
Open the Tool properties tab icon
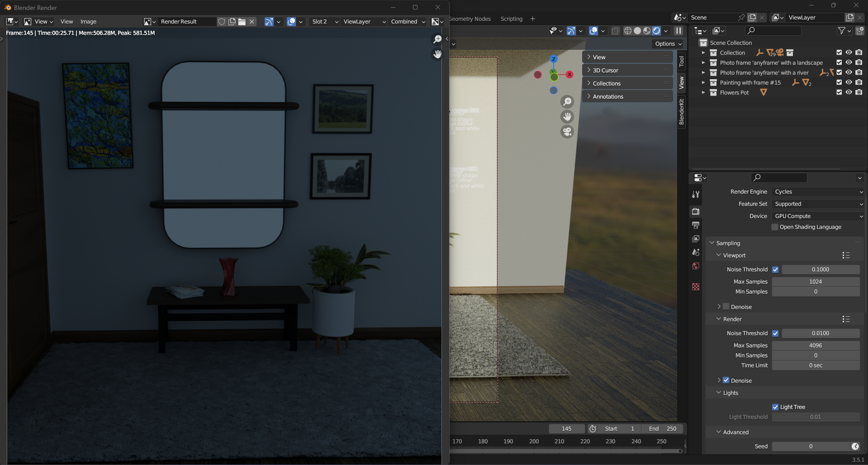pos(696,195)
